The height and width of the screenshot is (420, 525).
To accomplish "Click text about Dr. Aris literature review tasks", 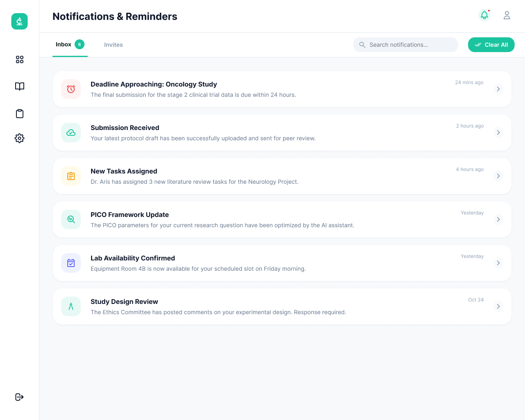I will (x=194, y=182).
